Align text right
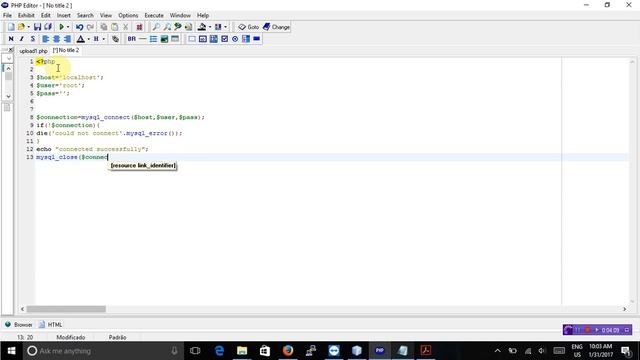 tap(67, 39)
